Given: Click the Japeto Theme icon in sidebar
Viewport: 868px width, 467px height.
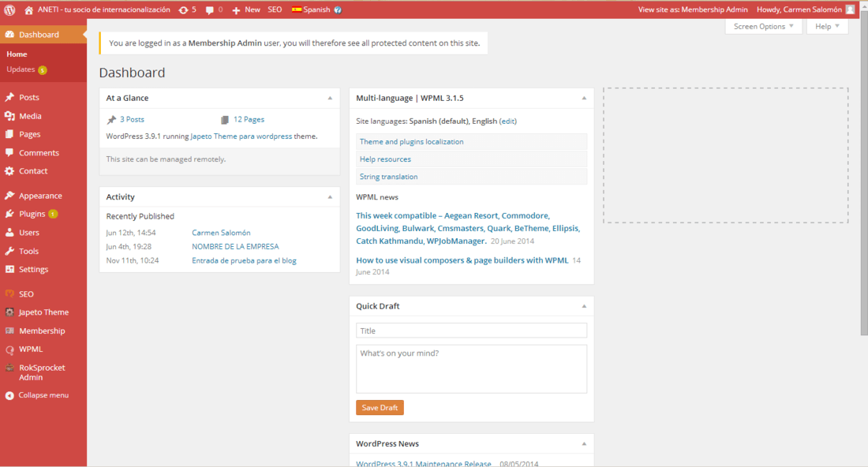Looking at the screenshot, I should coord(9,312).
